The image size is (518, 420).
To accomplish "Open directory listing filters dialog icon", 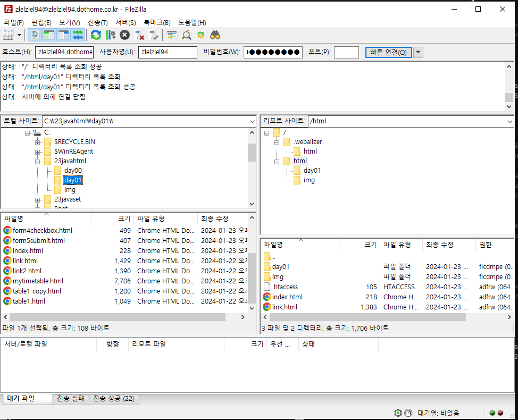I will click(x=172, y=35).
